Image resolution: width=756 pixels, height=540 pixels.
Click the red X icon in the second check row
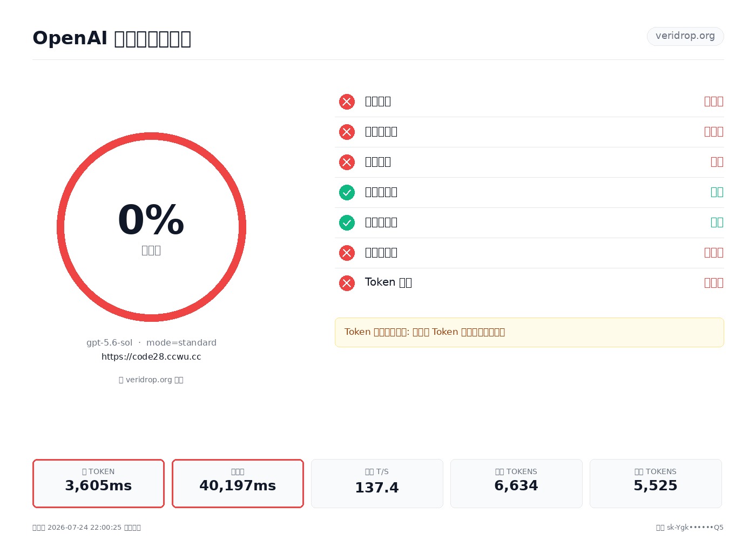pos(347,132)
